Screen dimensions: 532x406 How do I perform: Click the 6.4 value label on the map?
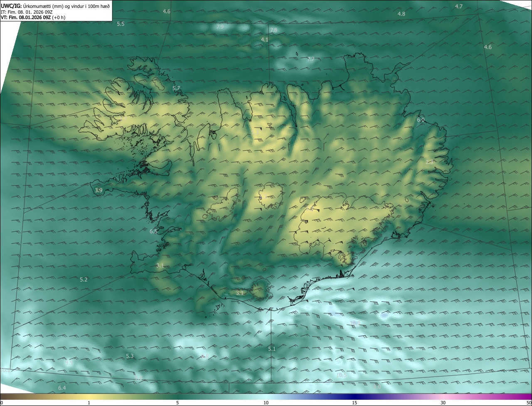click(62, 388)
